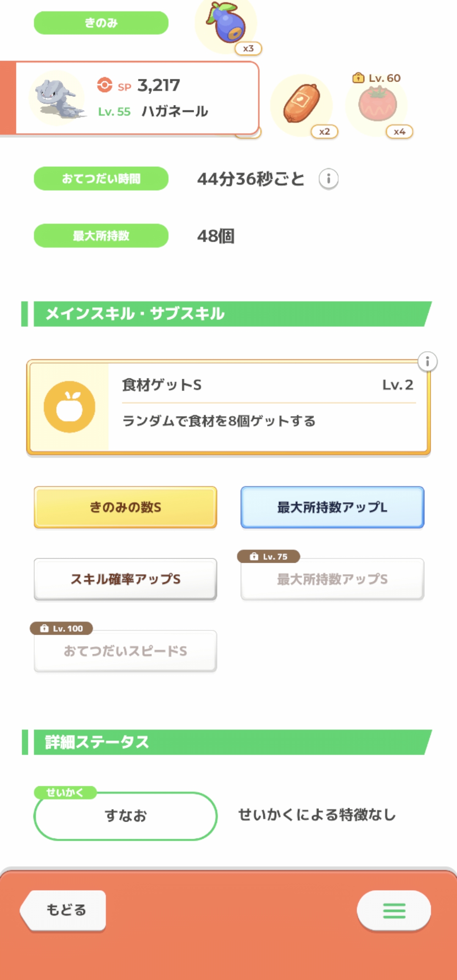The image size is (457, 980).
Task: Tap the きのみ green label
Action: click(101, 23)
